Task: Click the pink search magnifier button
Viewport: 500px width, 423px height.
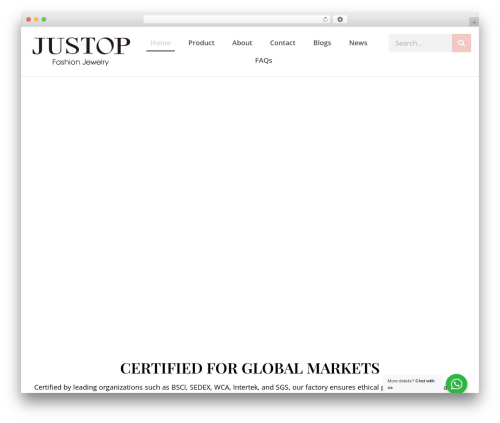Action: [461, 43]
